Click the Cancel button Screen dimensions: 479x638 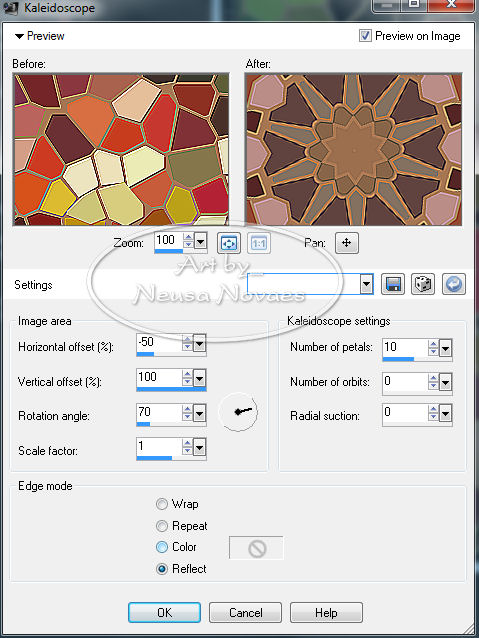tap(245, 613)
